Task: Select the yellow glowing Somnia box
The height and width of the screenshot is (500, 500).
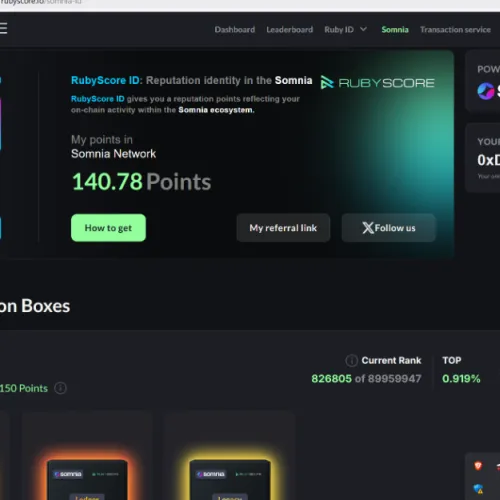Action: 230,480
